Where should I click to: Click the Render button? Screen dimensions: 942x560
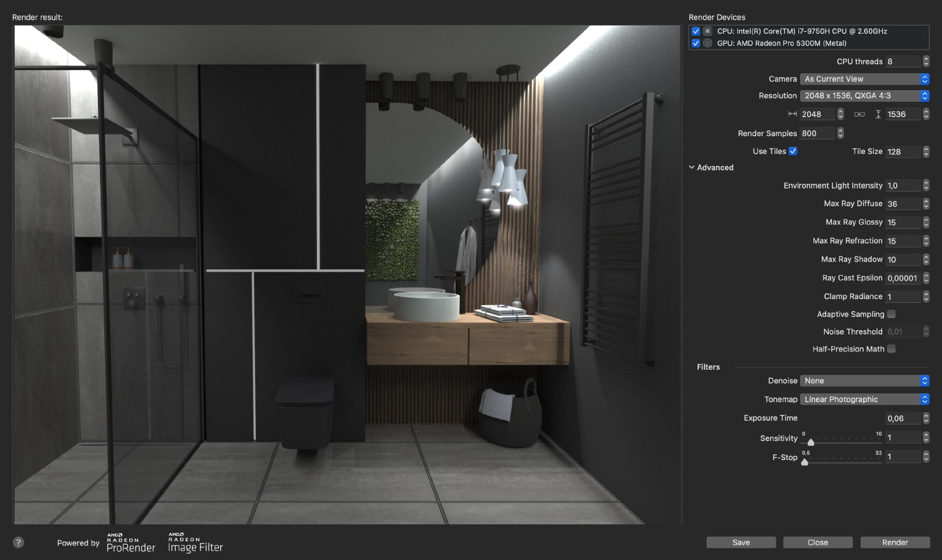coord(895,542)
